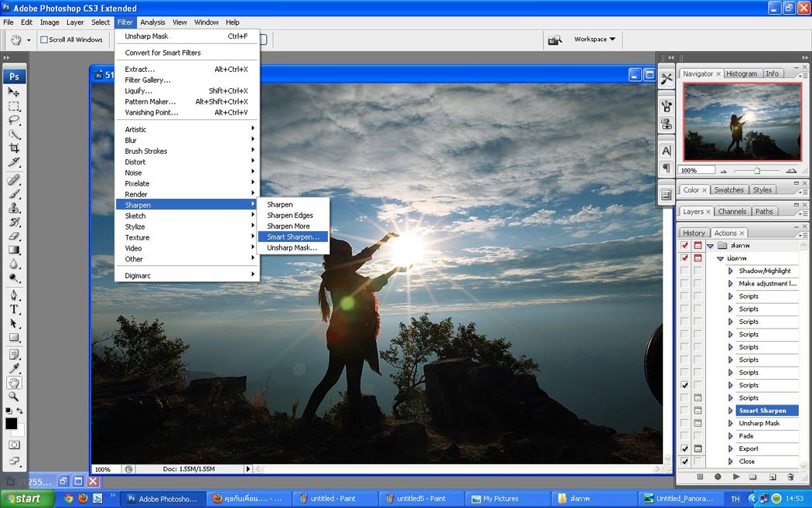
Task: Toggle the Export action item checkmark
Action: click(x=684, y=448)
